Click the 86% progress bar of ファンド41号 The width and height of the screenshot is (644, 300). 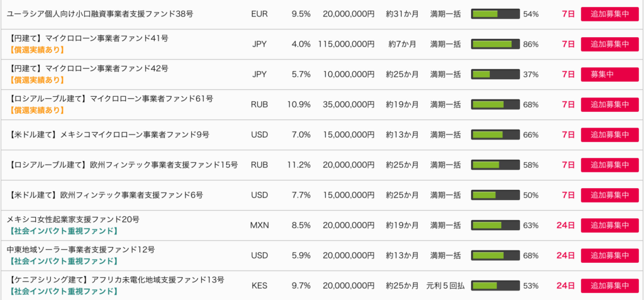coord(496,45)
